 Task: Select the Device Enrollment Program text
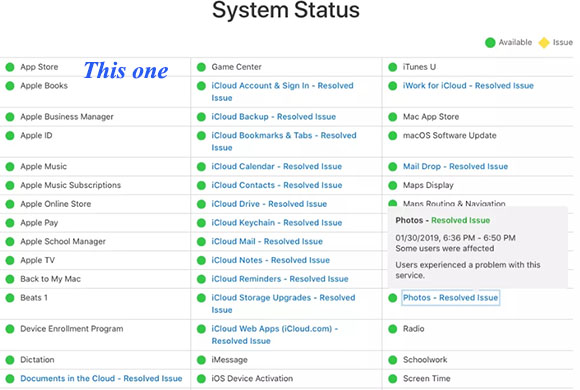(72, 329)
